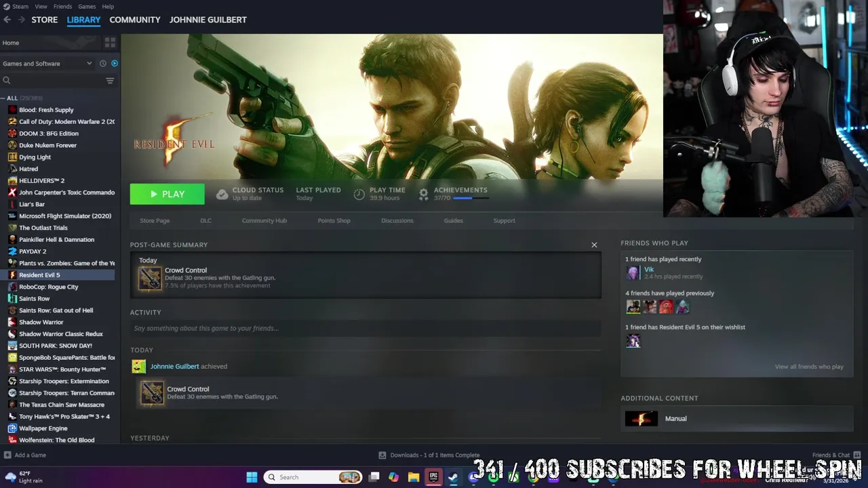868x488 pixels.
Task: Select Shadow Warrior Classic Redux
Action: tap(61, 334)
